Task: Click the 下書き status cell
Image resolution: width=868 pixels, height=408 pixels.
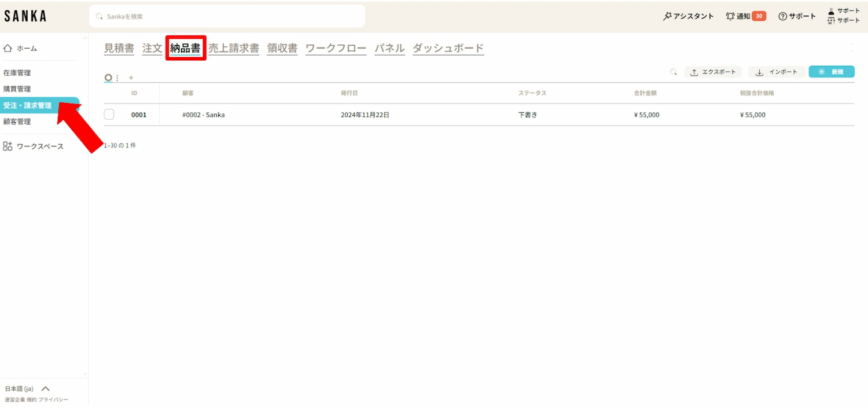Action: pyautogui.click(x=528, y=115)
